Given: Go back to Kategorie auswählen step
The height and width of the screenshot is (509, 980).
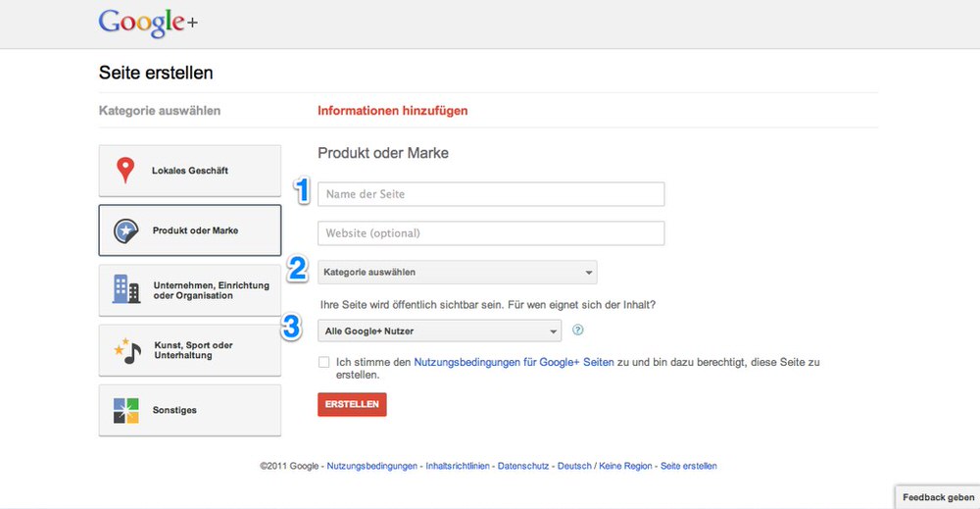Looking at the screenshot, I should point(160,111).
